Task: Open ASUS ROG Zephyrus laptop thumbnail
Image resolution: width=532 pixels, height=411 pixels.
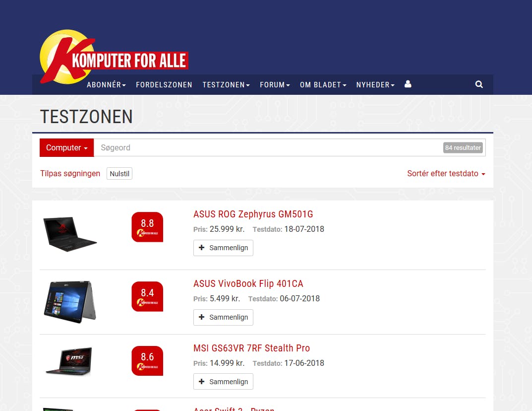Action: pos(70,234)
